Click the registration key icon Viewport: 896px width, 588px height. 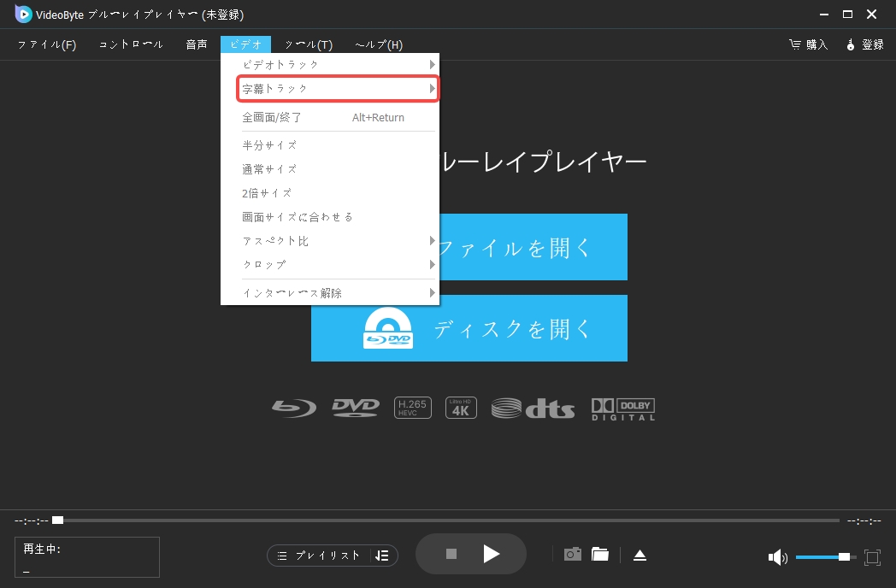point(851,44)
